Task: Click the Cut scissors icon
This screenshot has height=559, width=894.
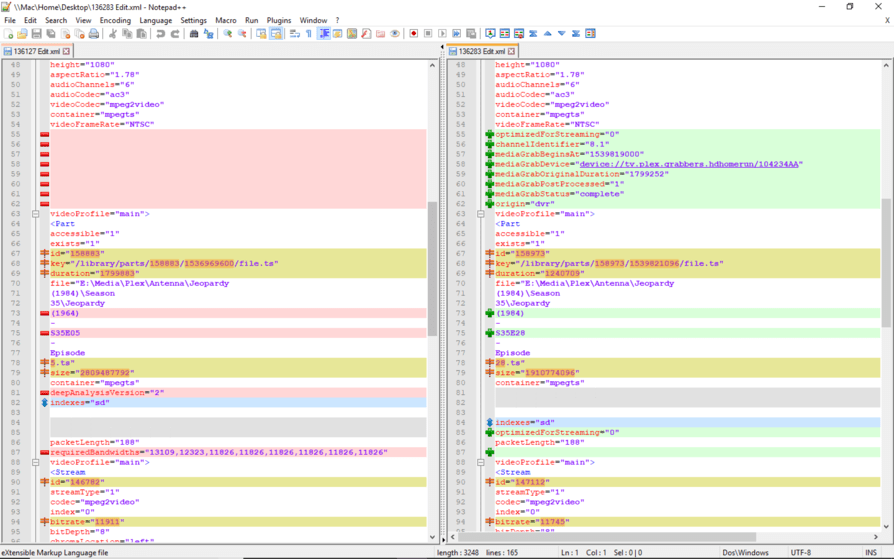Action: (113, 34)
